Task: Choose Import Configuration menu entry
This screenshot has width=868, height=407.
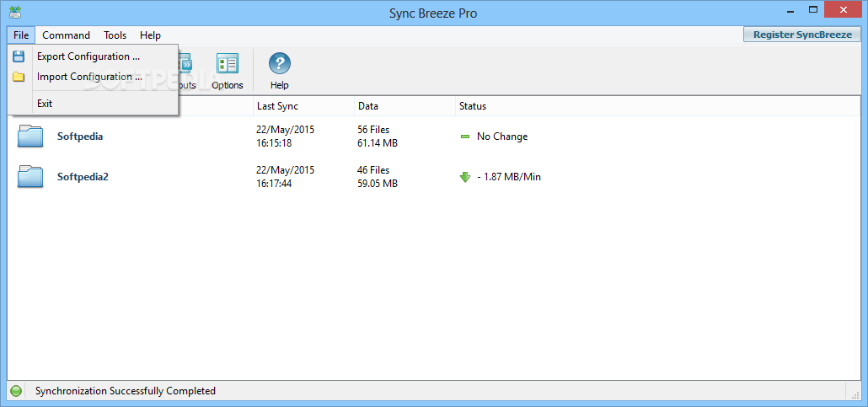Action: pos(93,77)
